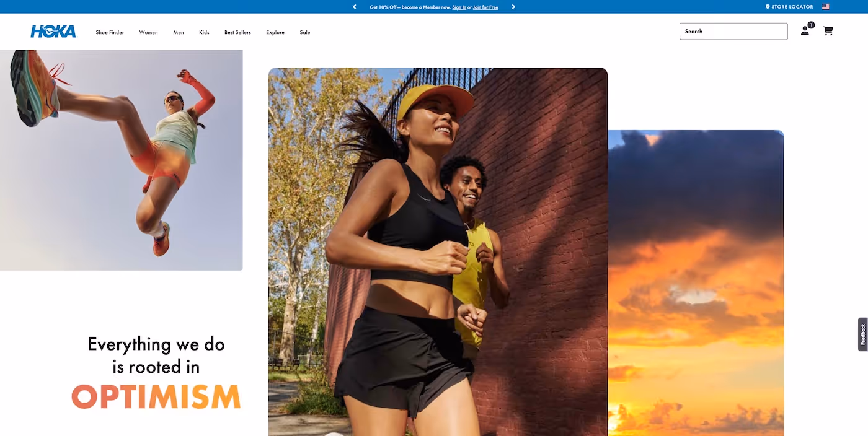The height and width of the screenshot is (436, 868).
Task: Open the Kids navigation menu
Action: pos(203,32)
